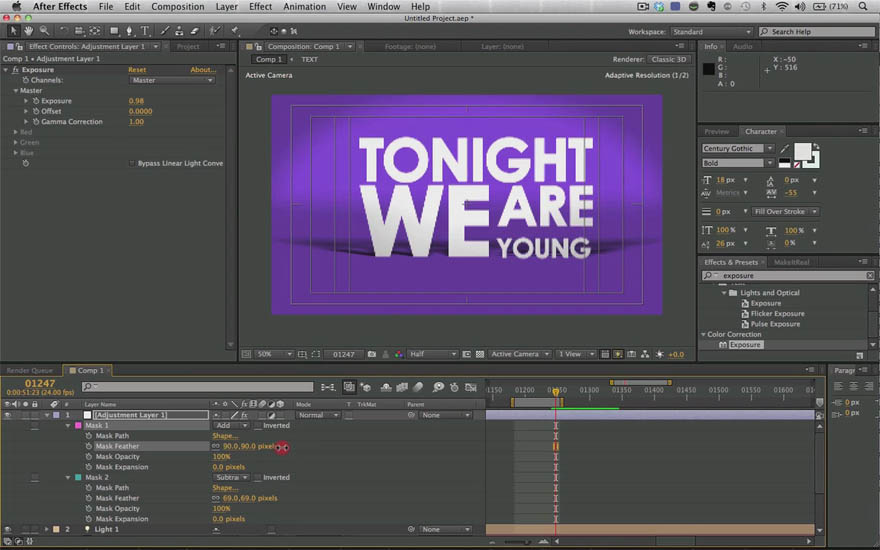The width and height of the screenshot is (880, 550).
Task: Open the Animation menu
Action: click(304, 7)
